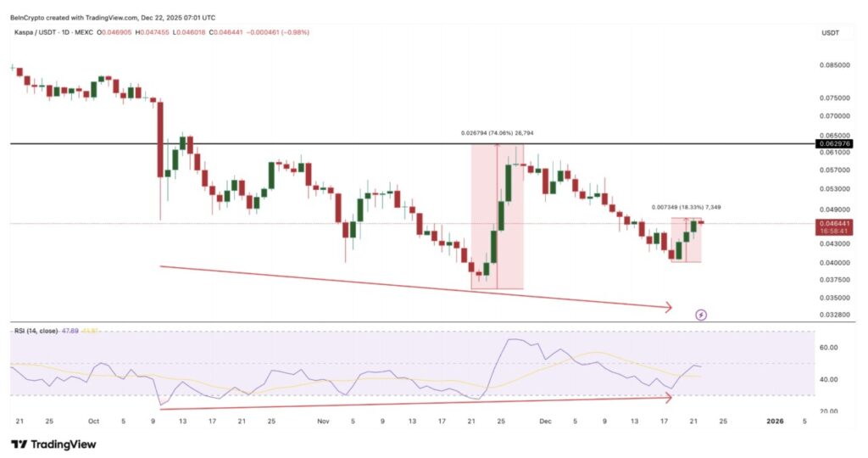The width and height of the screenshot is (868, 458).
Task: Click the 18.33% price range measurement label
Action: pos(686,207)
